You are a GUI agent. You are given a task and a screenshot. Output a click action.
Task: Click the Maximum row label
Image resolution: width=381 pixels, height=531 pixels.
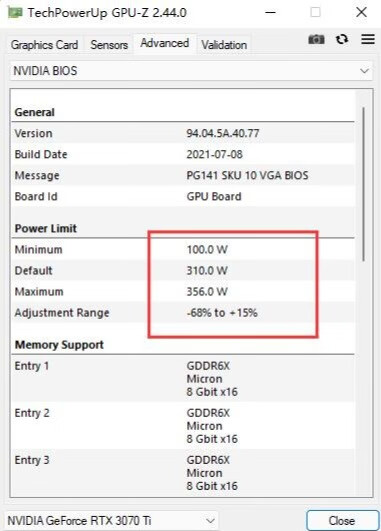point(39,292)
